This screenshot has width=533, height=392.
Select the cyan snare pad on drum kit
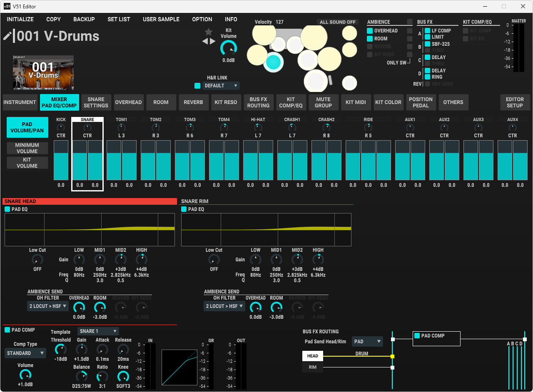[274, 62]
